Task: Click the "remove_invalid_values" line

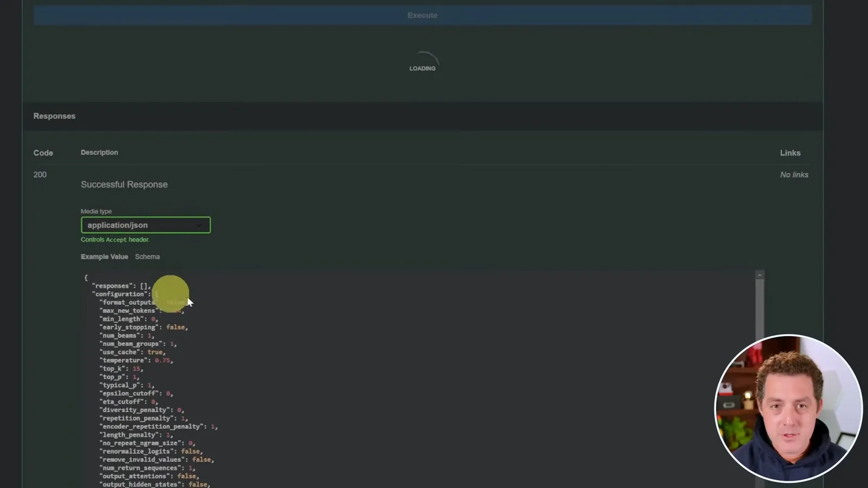Action: pos(157,459)
